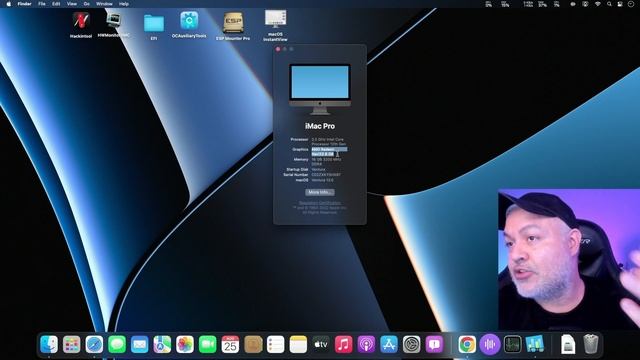Open Photos from the Dock
The height and width of the screenshot is (360, 640).
pyautogui.click(x=185, y=344)
